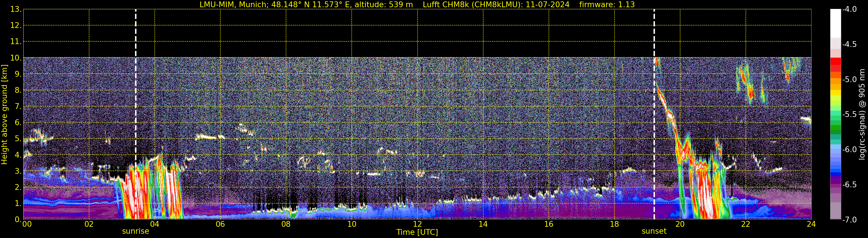Click the height axis tick '9.'
This screenshot has width=868, height=238.
click(18, 74)
